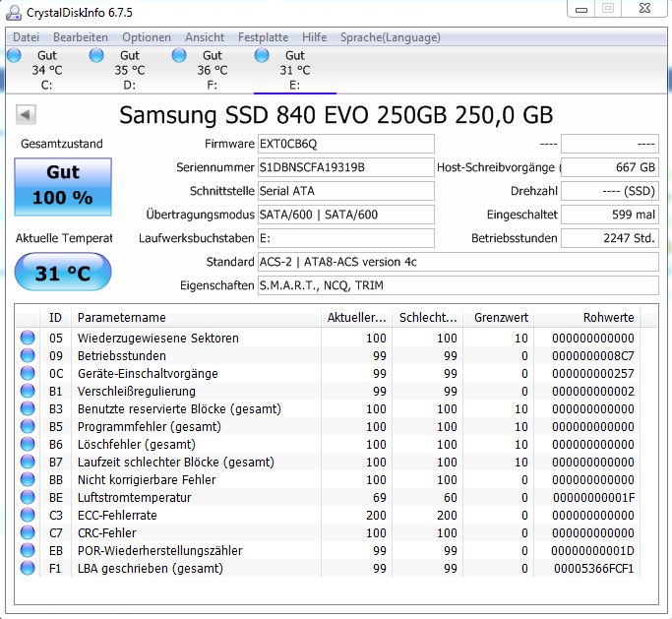672x619 pixels.
Task: Click raw value 00005366FCF1
Action: click(x=594, y=569)
